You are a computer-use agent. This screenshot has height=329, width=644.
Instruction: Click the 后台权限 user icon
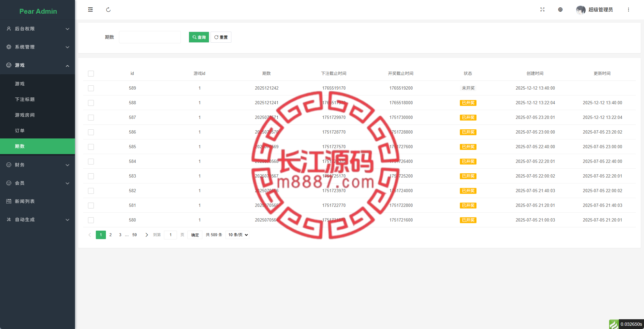pyautogui.click(x=9, y=29)
